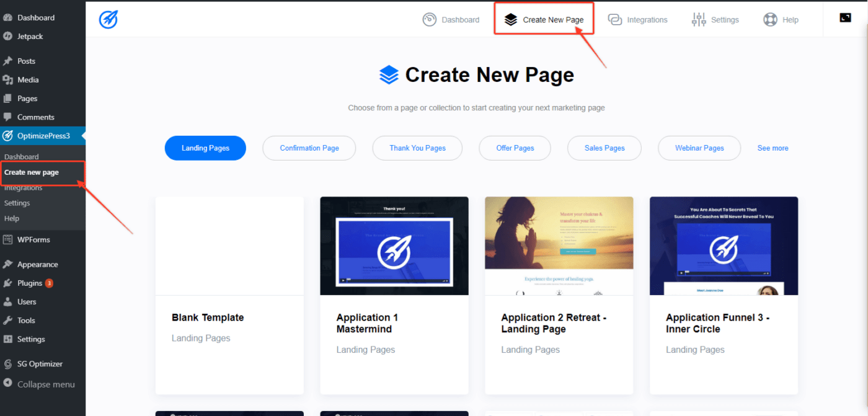Viewport: 868px width, 416px height.
Task: Open Create New Page in top navigation
Action: tap(544, 20)
